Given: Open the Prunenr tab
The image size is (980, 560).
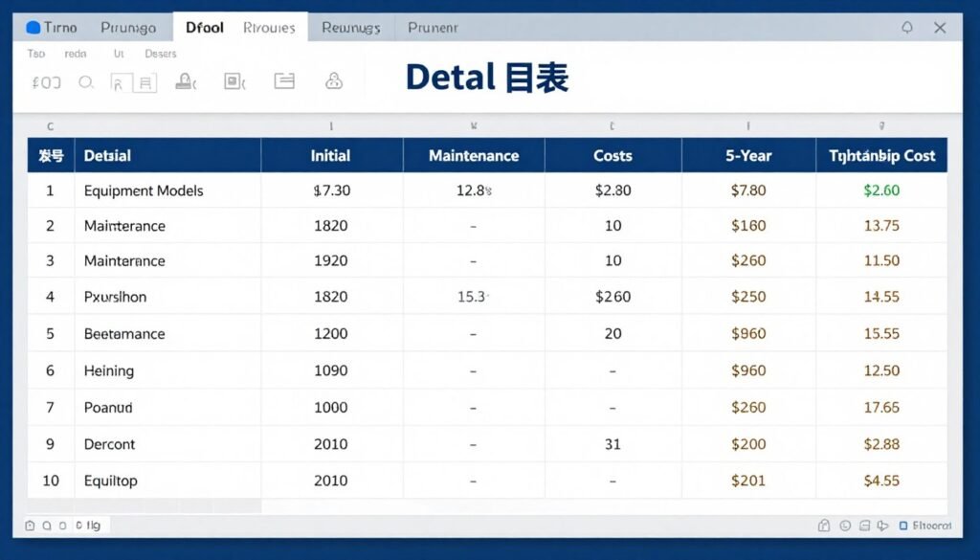Looking at the screenshot, I should [x=433, y=28].
